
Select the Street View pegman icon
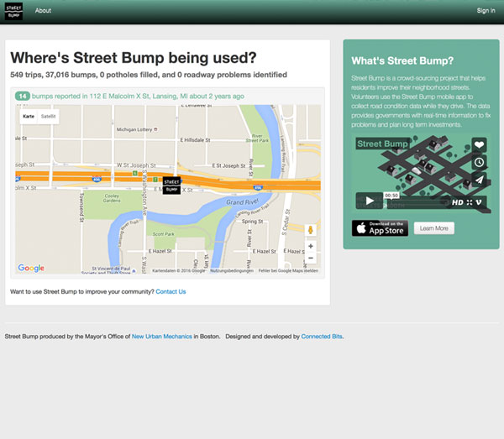point(311,230)
